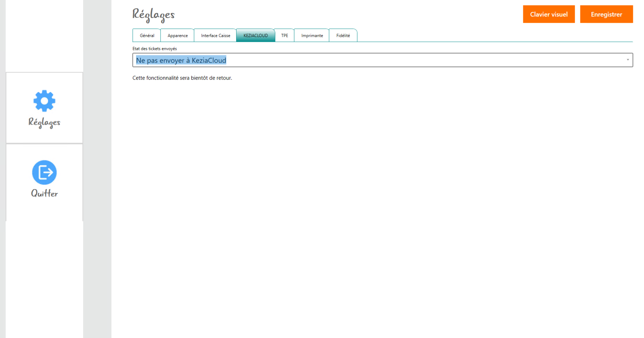Open the Général tab
The width and height of the screenshot is (644, 338).
[147, 36]
